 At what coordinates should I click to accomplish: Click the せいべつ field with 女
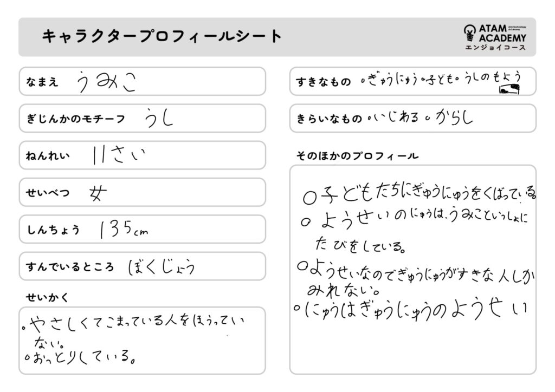coord(142,192)
